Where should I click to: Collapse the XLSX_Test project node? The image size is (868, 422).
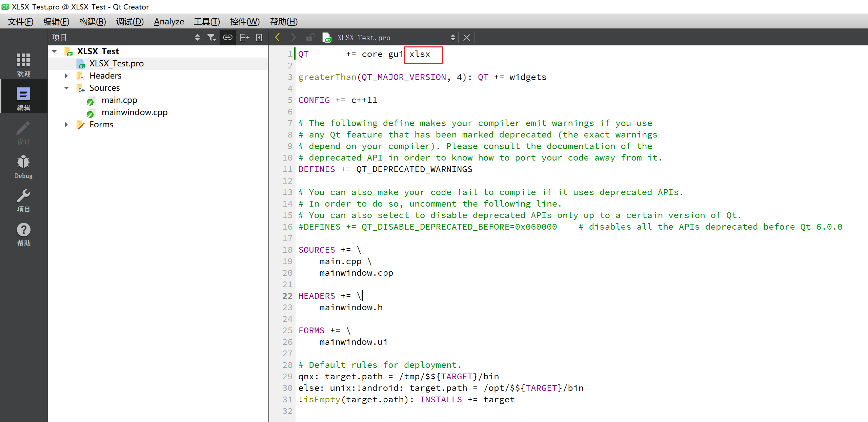[54, 51]
